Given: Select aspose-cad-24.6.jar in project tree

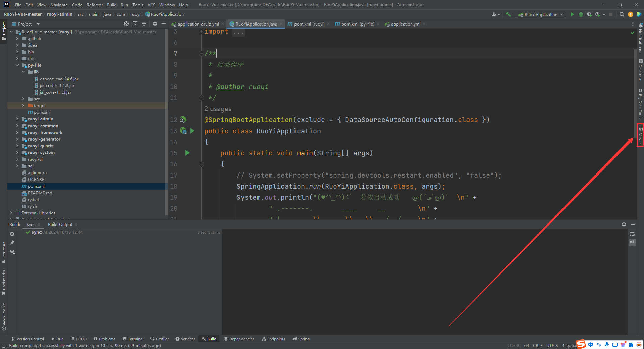Looking at the screenshot, I should click(59, 79).
